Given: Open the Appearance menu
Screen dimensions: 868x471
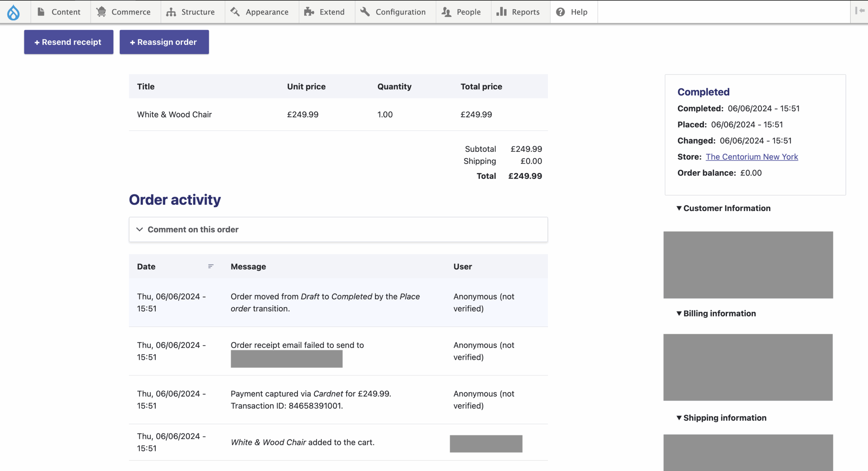Looking at the screenshot, I should pos(262,12).
